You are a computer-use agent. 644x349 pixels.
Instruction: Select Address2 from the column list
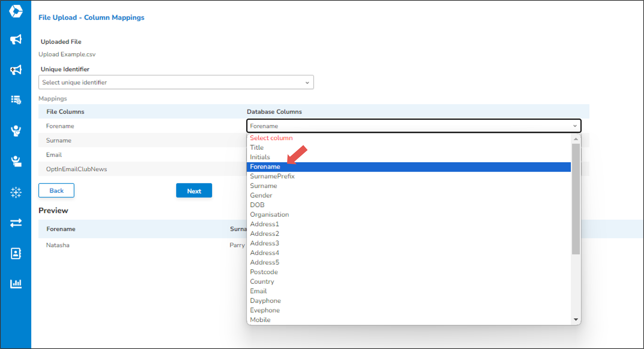tap(409, 234)
